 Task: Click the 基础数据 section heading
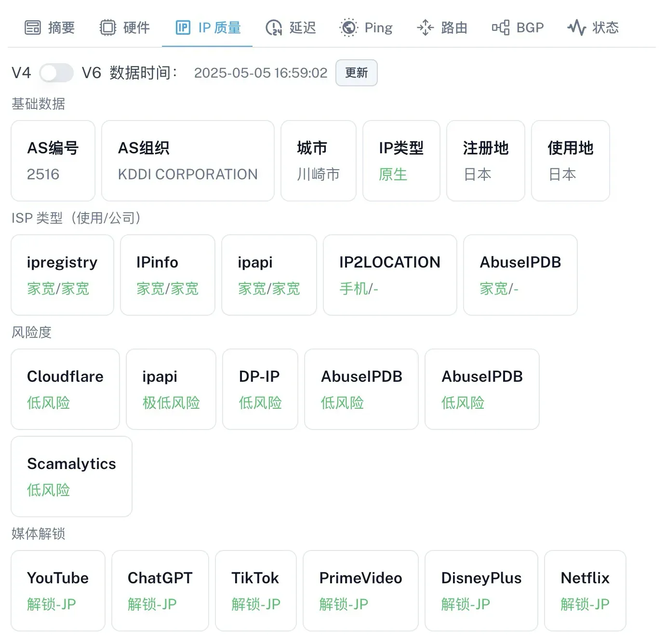[x=39, y=104]
